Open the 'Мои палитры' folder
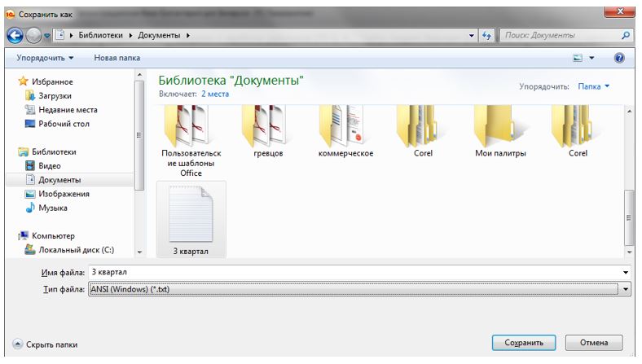642x364 pixels. 500,130
